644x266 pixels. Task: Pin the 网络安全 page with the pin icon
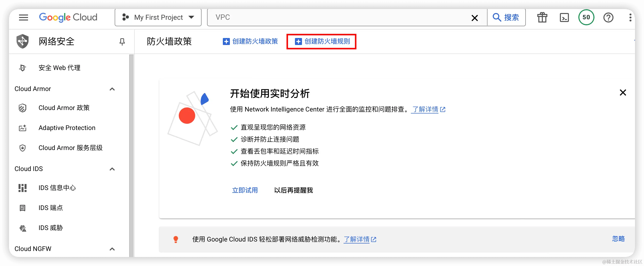tap(122, 42)
